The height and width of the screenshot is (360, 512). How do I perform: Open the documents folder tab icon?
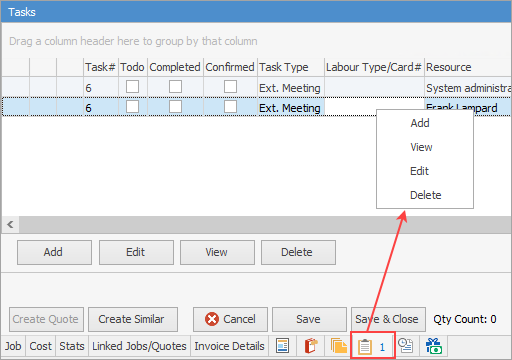click(x=338, y=346)
